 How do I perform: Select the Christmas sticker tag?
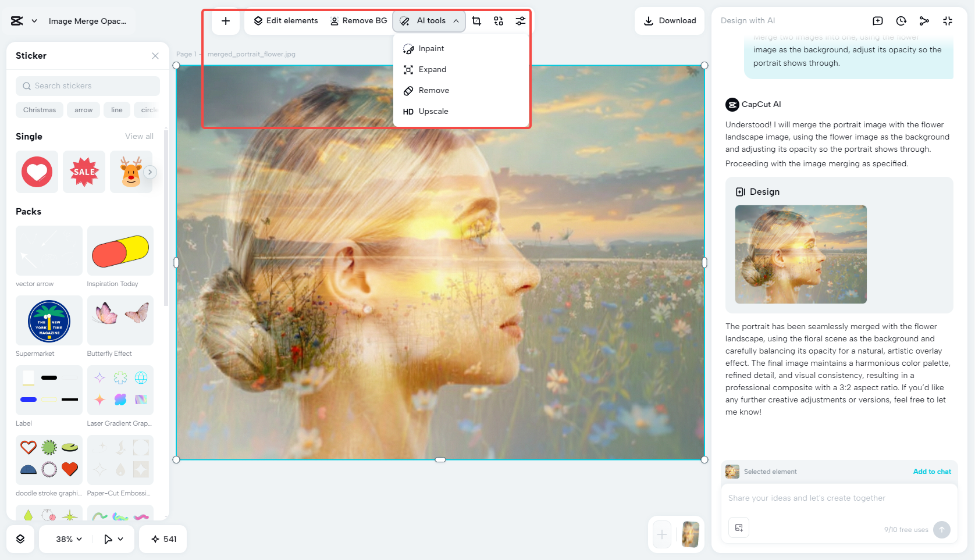tap(40, 110)
